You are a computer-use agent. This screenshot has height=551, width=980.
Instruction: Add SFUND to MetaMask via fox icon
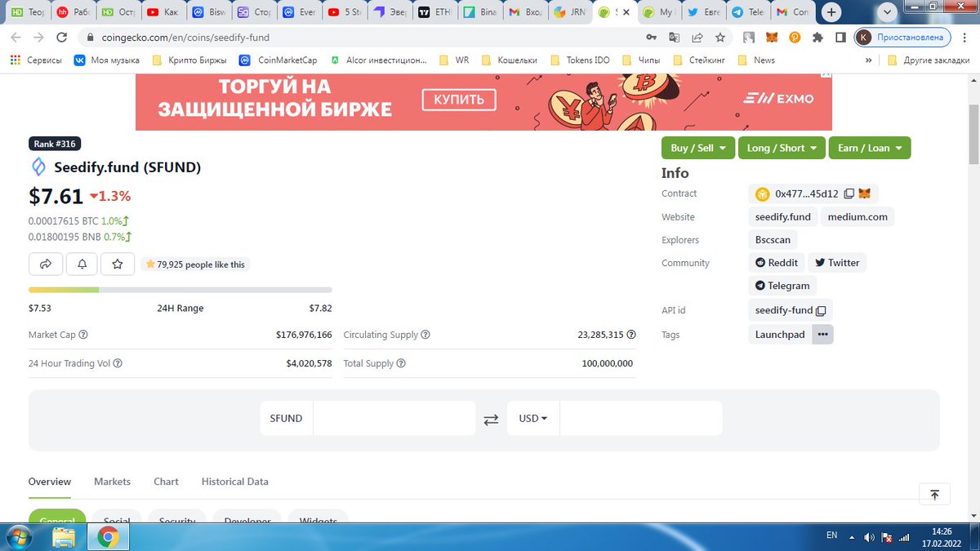coord(864,194)
